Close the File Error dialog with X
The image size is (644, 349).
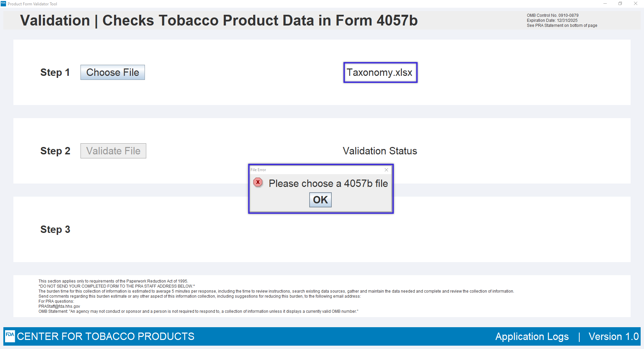click(x=386, y=170)
